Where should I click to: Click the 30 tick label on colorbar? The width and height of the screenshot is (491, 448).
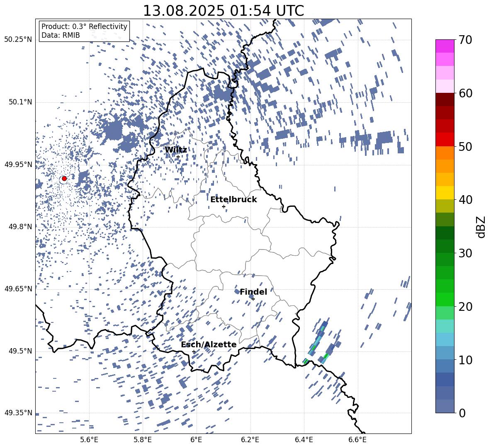(465, 253)
